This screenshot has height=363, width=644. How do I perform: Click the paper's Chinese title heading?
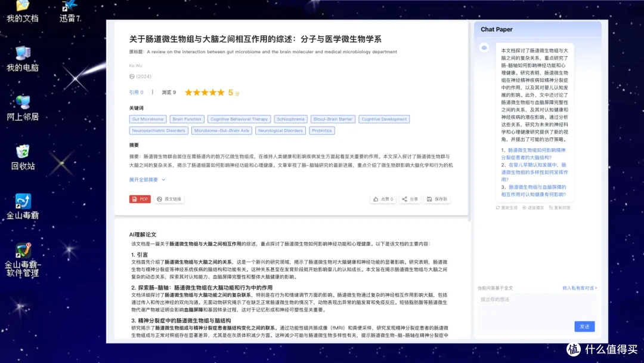click(x=255, y=39)
